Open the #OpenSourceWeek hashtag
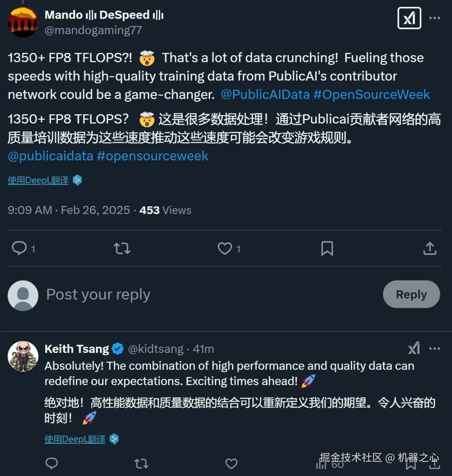The width and height of the screenshot is (452, 476). pos(372,94)
